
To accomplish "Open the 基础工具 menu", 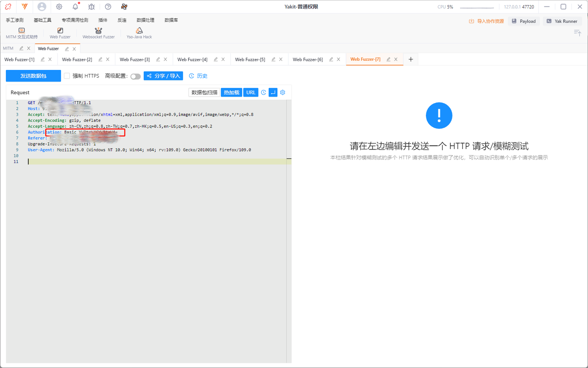I will click(42, 20).
